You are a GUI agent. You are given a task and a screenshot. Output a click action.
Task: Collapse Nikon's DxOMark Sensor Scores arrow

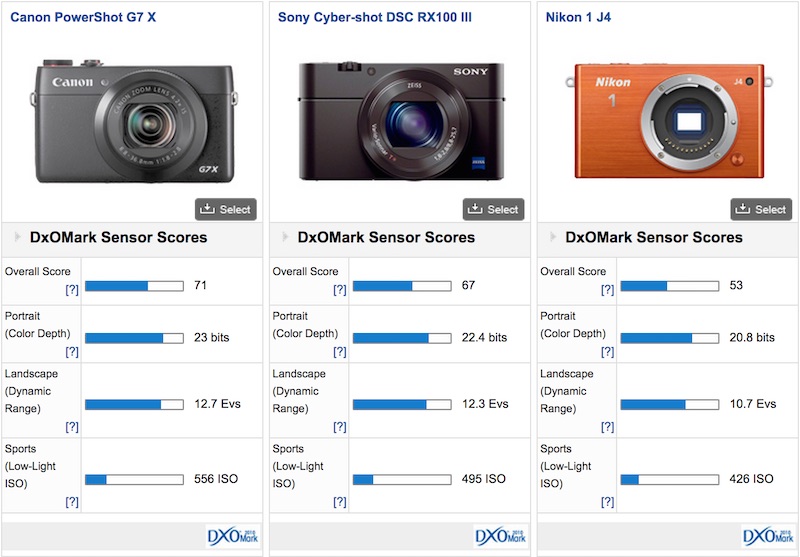click(554, 237)
